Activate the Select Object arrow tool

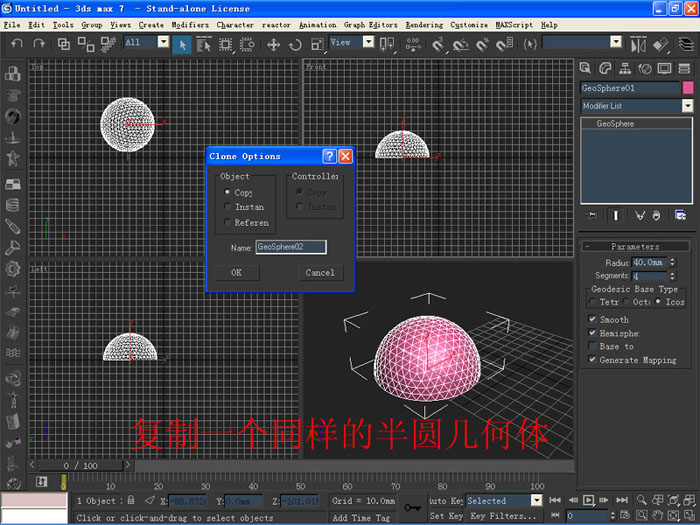(182, 44)
